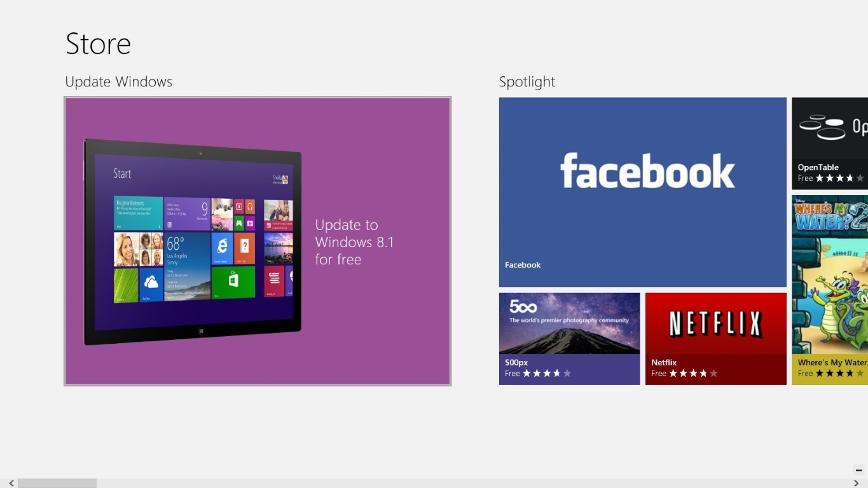Open the Update to Windows 8.1 tile
868x488 pixels.
[258, 241]
